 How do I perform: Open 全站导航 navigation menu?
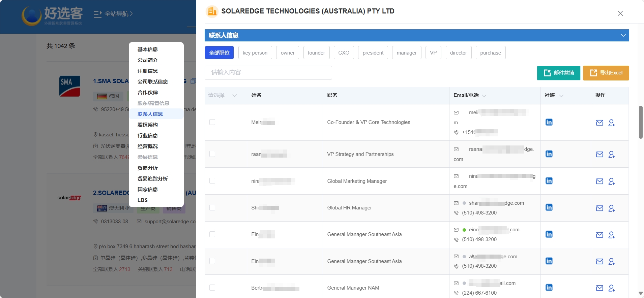click(113, 14)
